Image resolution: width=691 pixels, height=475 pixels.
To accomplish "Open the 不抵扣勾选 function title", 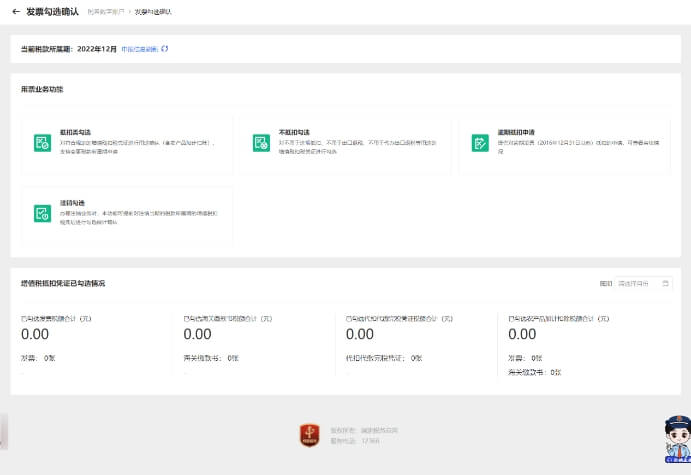I will tap(295, 132).
